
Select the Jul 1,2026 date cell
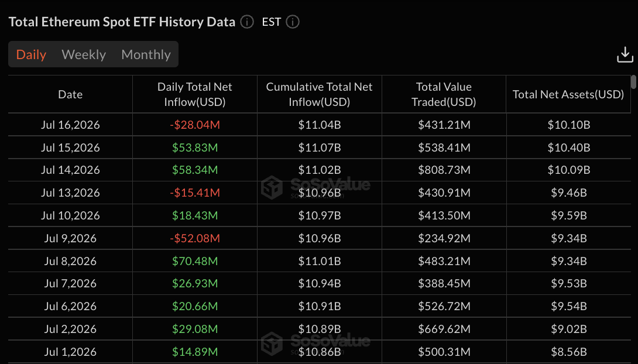(70, 351)
